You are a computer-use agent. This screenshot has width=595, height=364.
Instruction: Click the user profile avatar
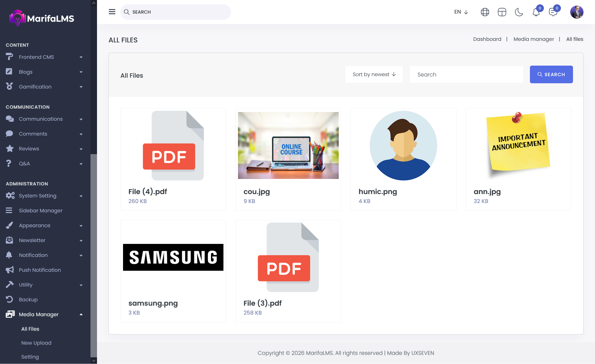[x=576, y=12]
